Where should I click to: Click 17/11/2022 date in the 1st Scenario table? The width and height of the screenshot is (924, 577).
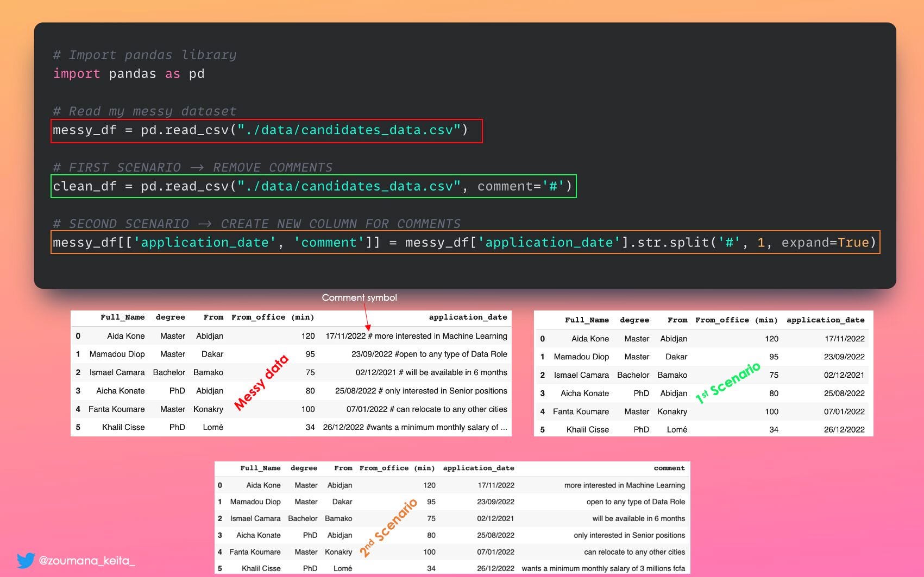tap(844, 339)
